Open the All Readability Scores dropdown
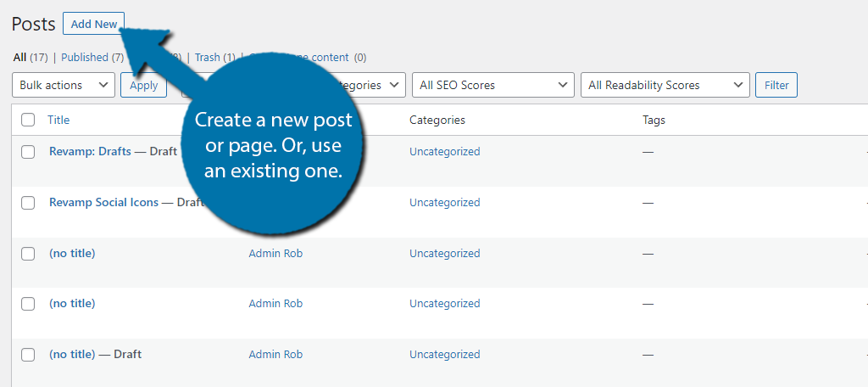The height and width of the screenshot is (387, 868). [x=665, y=85]
